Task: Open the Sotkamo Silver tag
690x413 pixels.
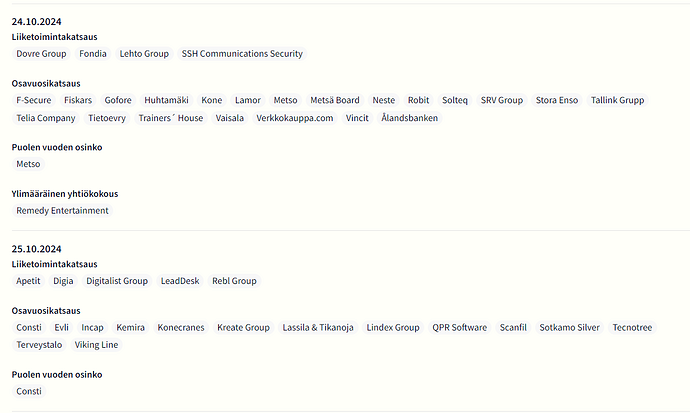Action: (x=569, y=328)
